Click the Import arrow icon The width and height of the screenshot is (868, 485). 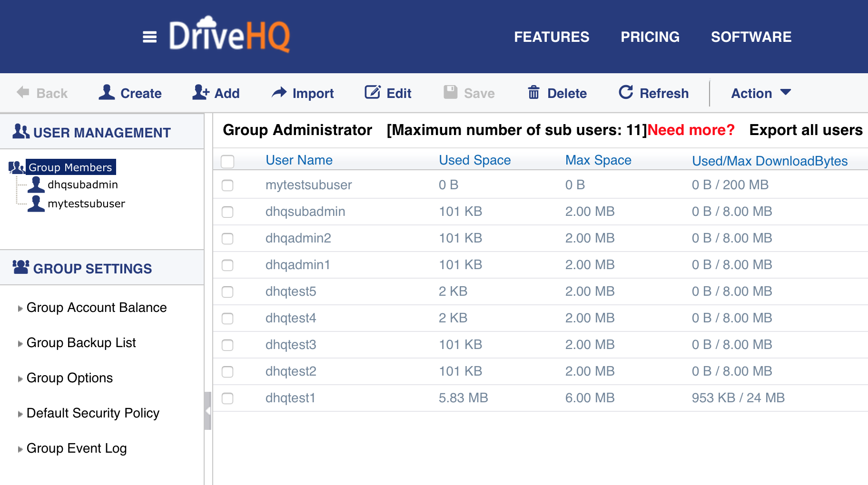(279, 92)
